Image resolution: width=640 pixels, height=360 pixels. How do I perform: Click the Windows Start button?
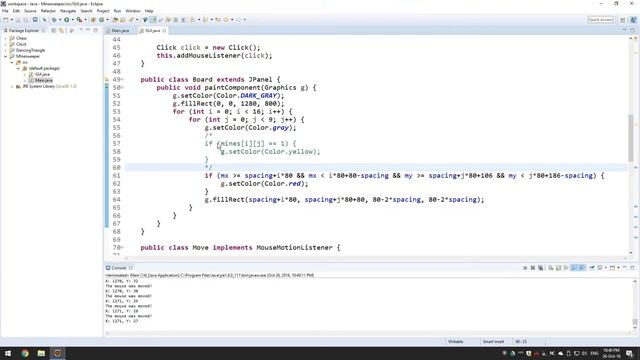[x=8, y=353]
